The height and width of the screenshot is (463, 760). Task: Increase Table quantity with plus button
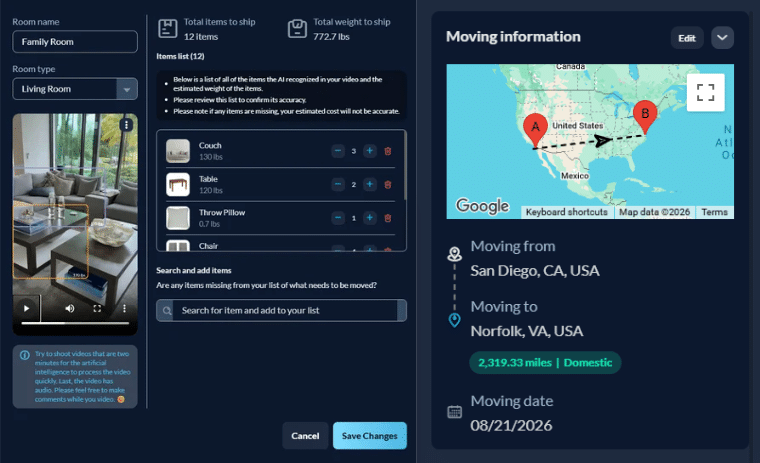tap(370, 184)
